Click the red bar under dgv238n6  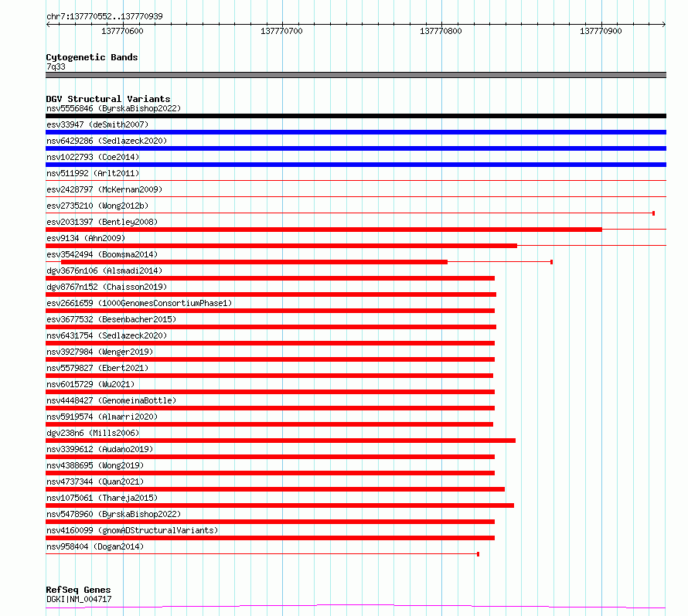click(x=281, y=441)
